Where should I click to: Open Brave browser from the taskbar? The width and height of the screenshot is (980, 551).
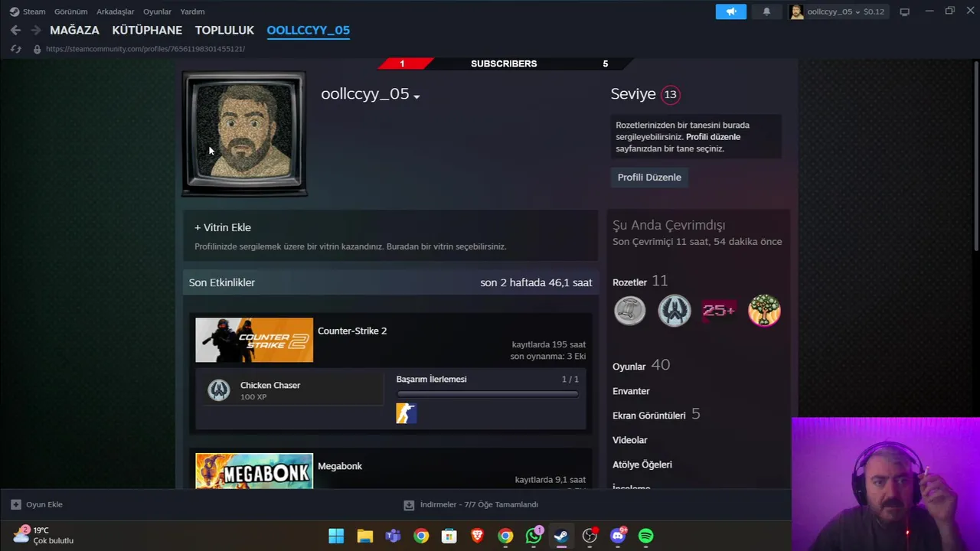(477, 536)
